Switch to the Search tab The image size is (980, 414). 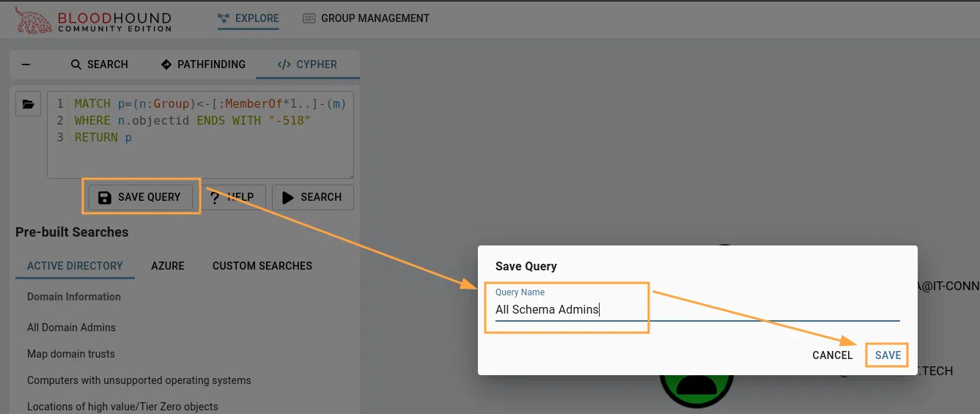pyautogui.click(x=99, y=64)
